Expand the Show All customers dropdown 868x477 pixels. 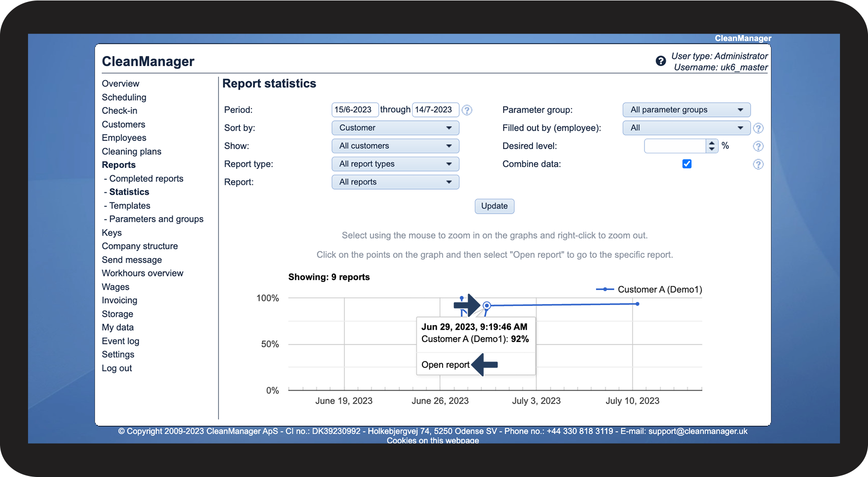click(395, 146)
